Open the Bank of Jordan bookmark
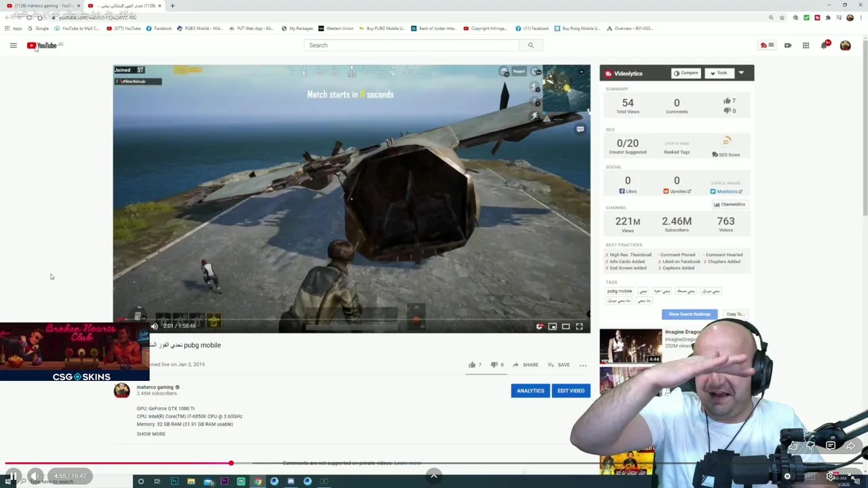 (434, 28)
